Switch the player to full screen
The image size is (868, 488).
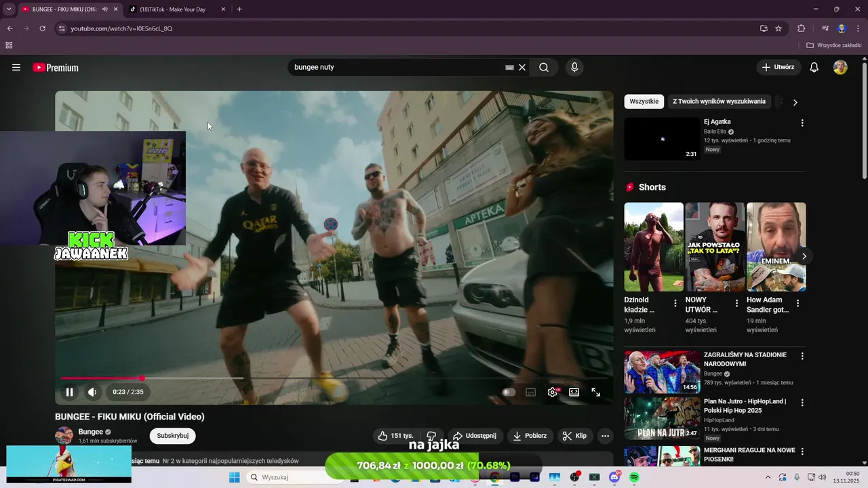pos(596,392)
